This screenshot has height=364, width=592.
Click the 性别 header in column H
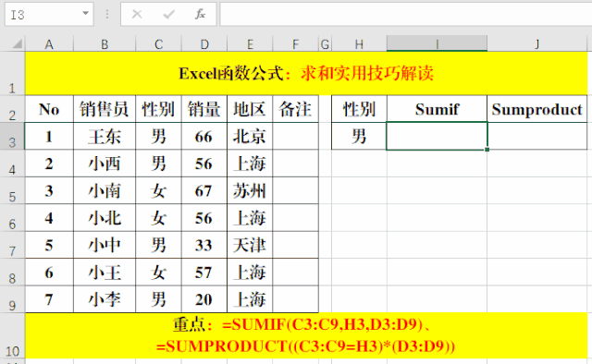(359, 109)
